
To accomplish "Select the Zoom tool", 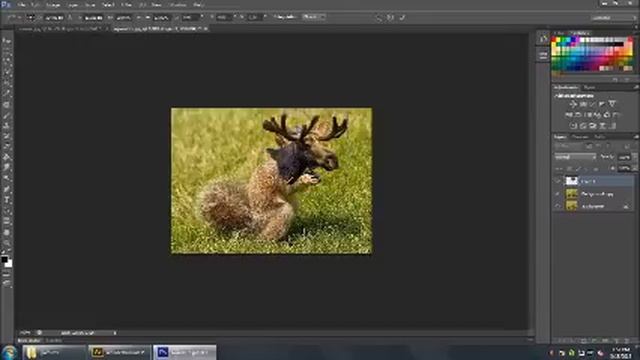I will [7, 243].
